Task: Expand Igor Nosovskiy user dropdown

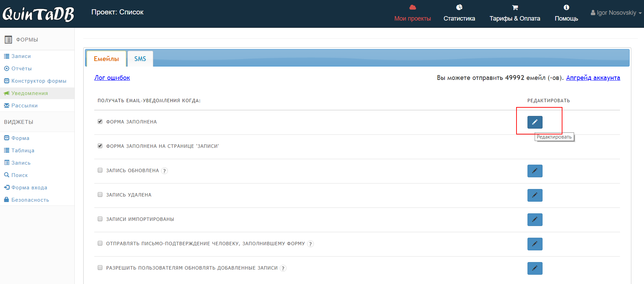Action: (x=616, y=13)
